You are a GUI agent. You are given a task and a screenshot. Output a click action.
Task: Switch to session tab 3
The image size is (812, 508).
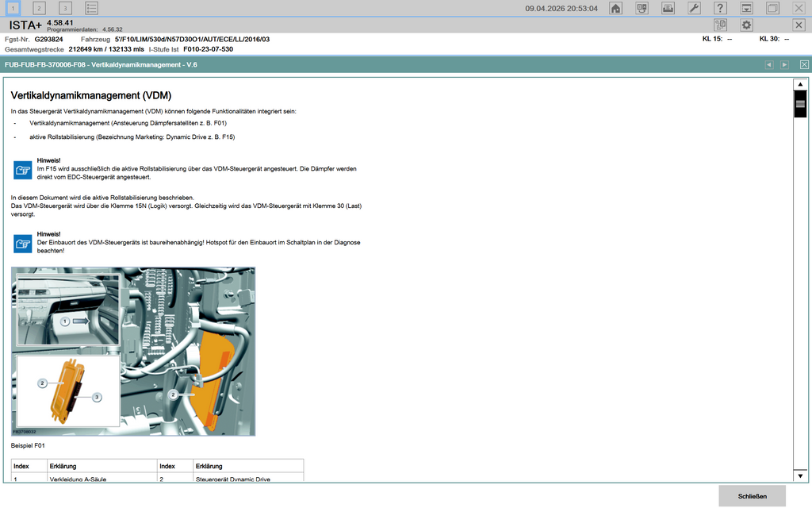pyautogui.click(x=66, y=8)
